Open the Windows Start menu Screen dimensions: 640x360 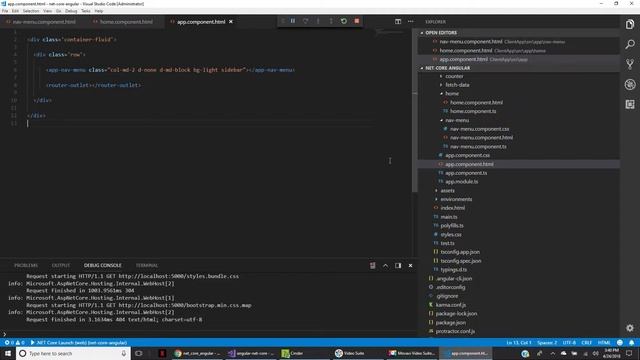coord(8,353)
